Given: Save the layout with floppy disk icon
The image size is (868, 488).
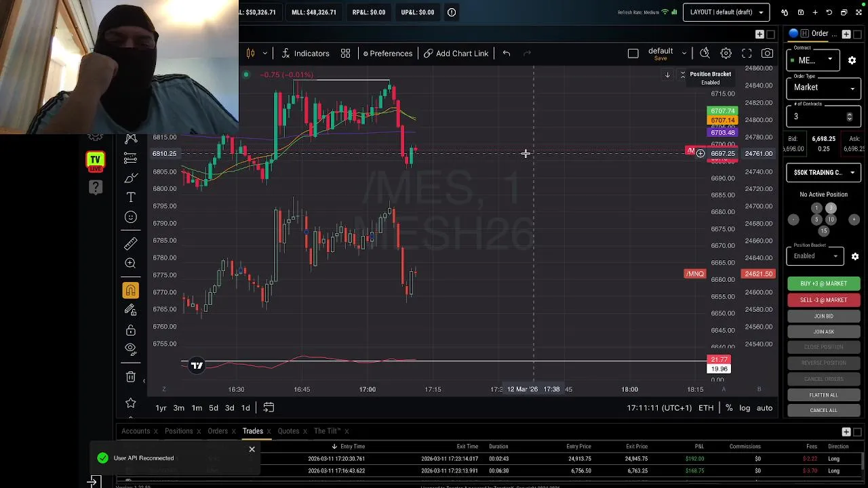Looking at the screenshot, I should click(800, 12).
